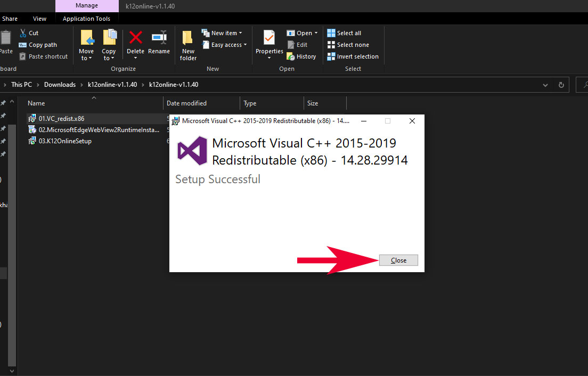Screen dimensions: 588x376
Task: Expand the Move to dropdown
Action: [x=86, y=55]
